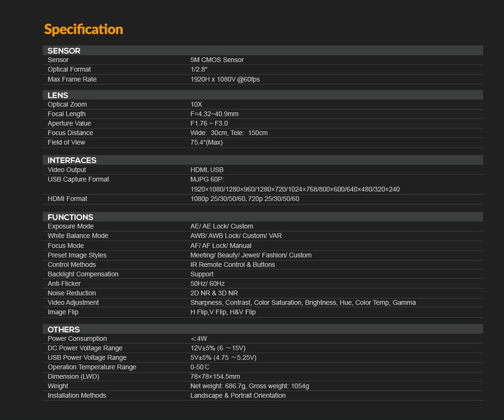The width and height of the screenshot is (504, 420).
Task: Click the orange Specification heading
Action: 83,29
